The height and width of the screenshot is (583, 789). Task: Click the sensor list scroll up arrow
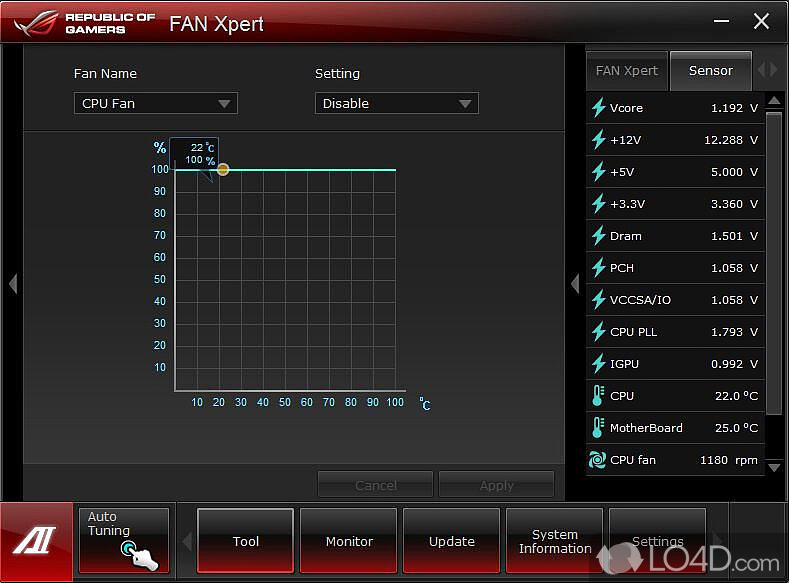[x=774, y=101]
